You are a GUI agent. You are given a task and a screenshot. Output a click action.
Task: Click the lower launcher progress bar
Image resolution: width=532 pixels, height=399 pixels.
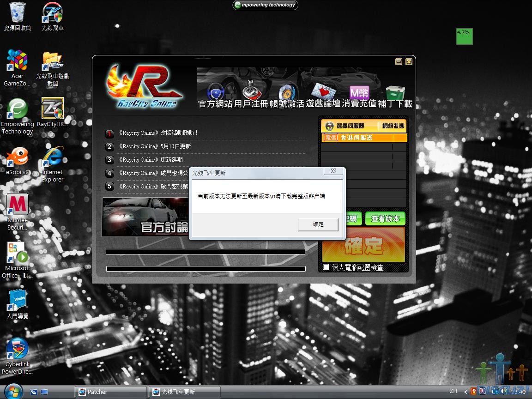206,269
